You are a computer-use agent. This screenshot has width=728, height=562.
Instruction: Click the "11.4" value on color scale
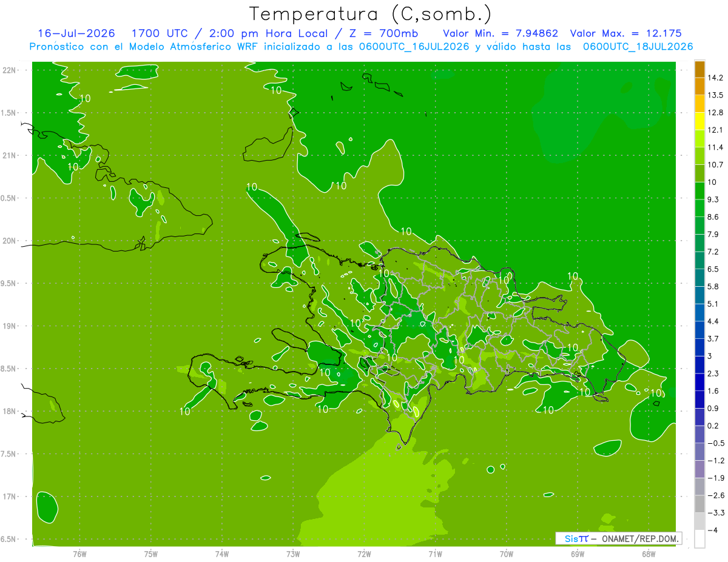tap(716, 147)
